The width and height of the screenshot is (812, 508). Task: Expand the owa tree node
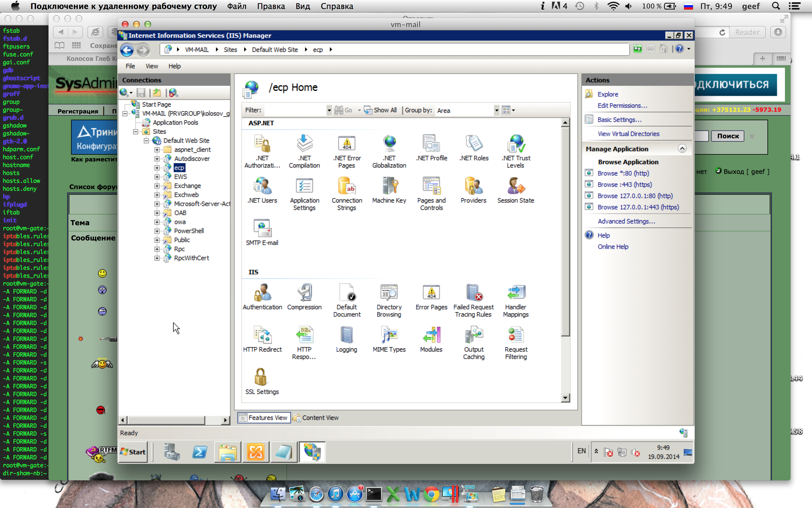(157, 222)
